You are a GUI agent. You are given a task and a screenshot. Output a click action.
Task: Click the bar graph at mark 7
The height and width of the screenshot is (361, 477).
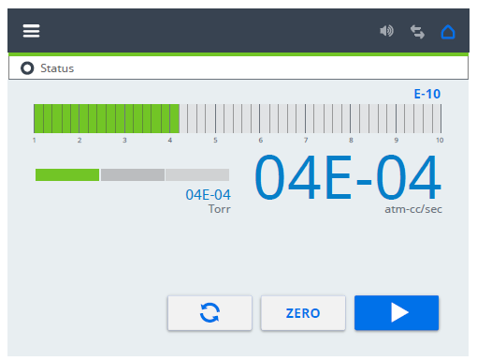tap(305, 118)
